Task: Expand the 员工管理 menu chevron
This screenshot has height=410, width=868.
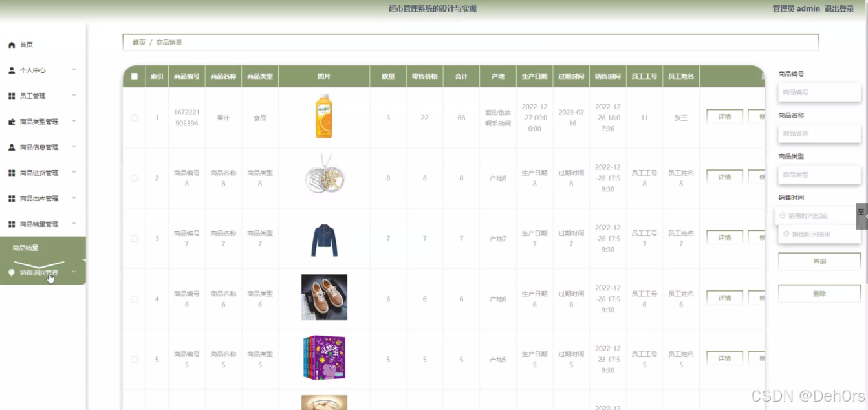Action: pyautogui.click(x=74, y=95)
